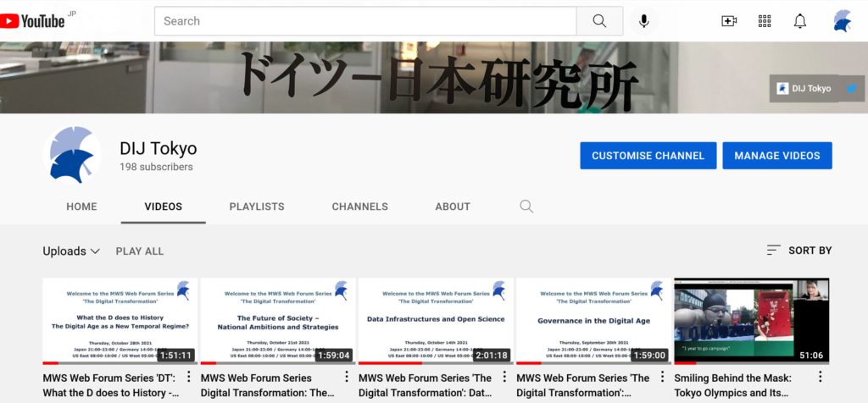This screenshot has width=868, height=403.
Task: Play 'Data Infrastructures and Open Science' thumbnail
Action: (x=437, y=321)
